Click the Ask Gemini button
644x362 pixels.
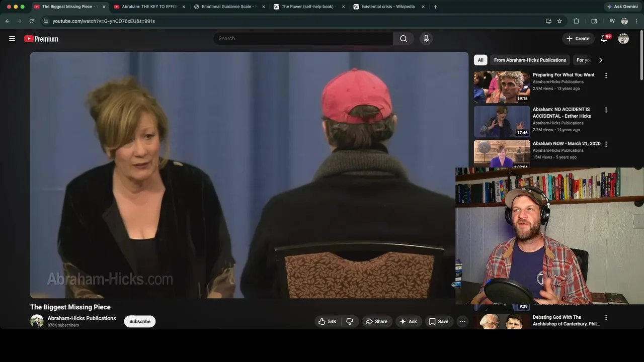(x=622, y=7)
